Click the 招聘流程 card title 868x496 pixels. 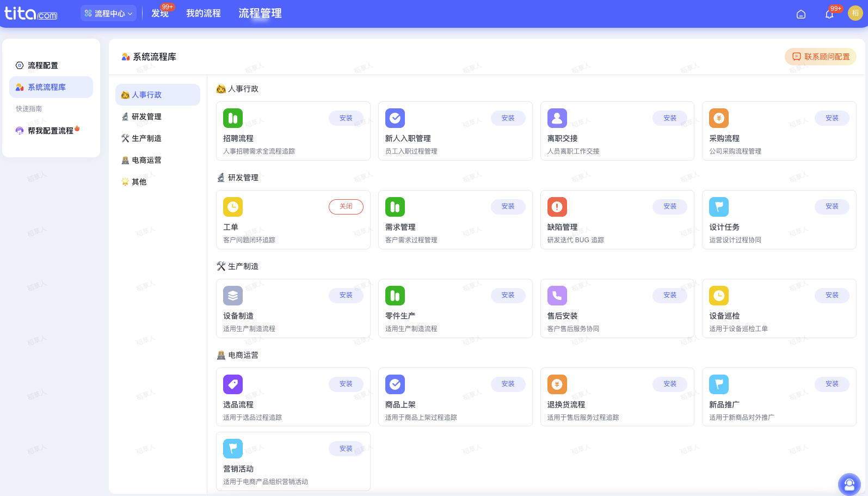(238, 139)
